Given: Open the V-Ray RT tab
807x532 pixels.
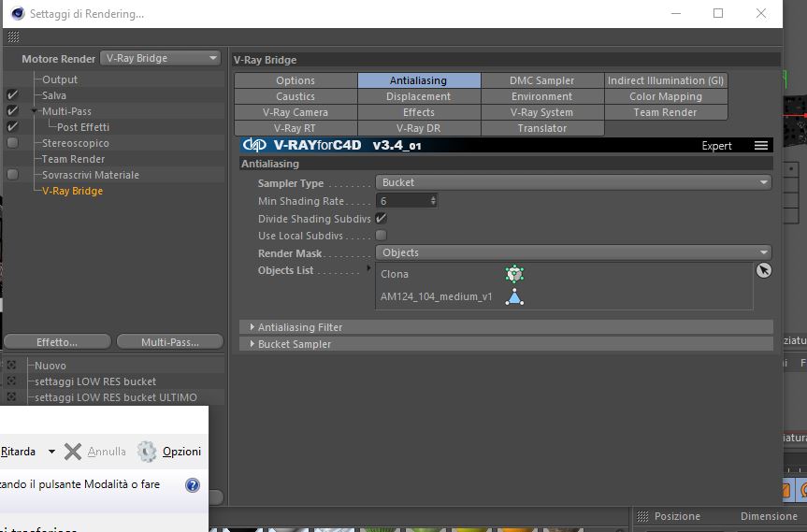Looking at the screenshot, I should pyautogui.click(x=295, y=128).
